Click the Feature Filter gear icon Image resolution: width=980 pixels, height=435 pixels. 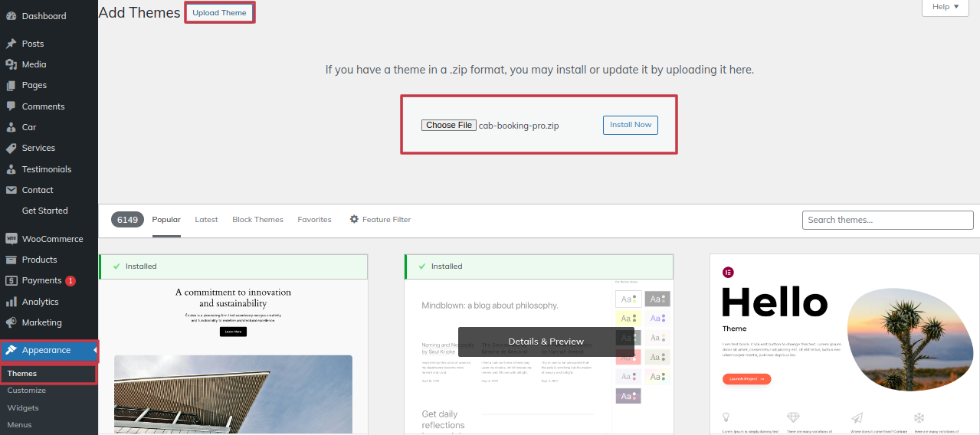[354, 219]
